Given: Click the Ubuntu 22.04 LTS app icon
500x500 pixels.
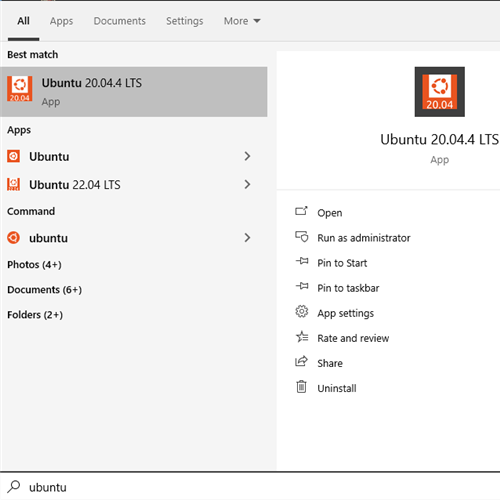Looking at the screenshot, I should pyautogui.click(x=13, y=184).
